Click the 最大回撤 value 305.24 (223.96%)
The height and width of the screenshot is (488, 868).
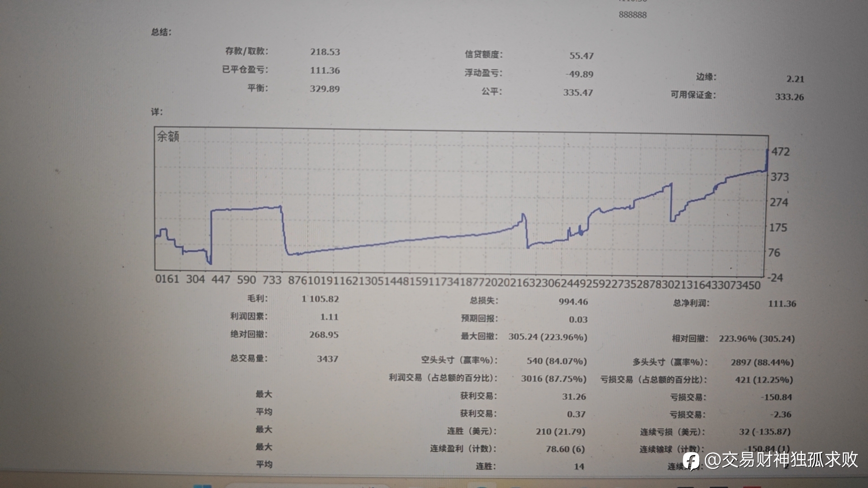547,337
